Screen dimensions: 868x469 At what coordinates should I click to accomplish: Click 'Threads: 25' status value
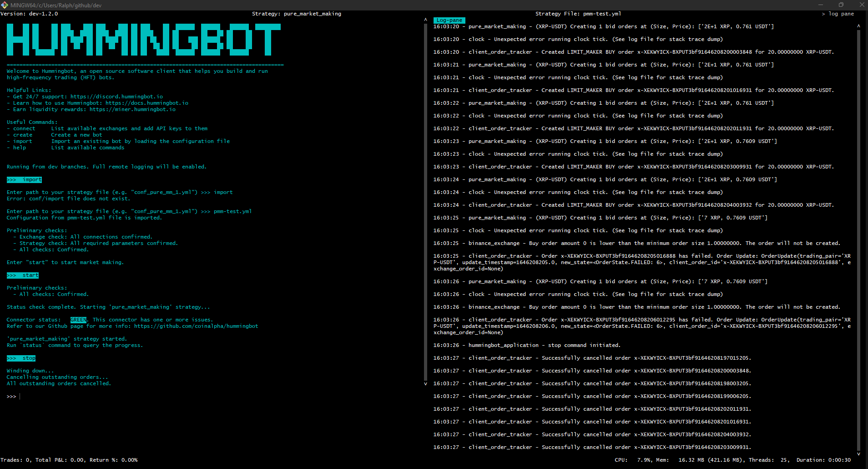tap(769, 460)
